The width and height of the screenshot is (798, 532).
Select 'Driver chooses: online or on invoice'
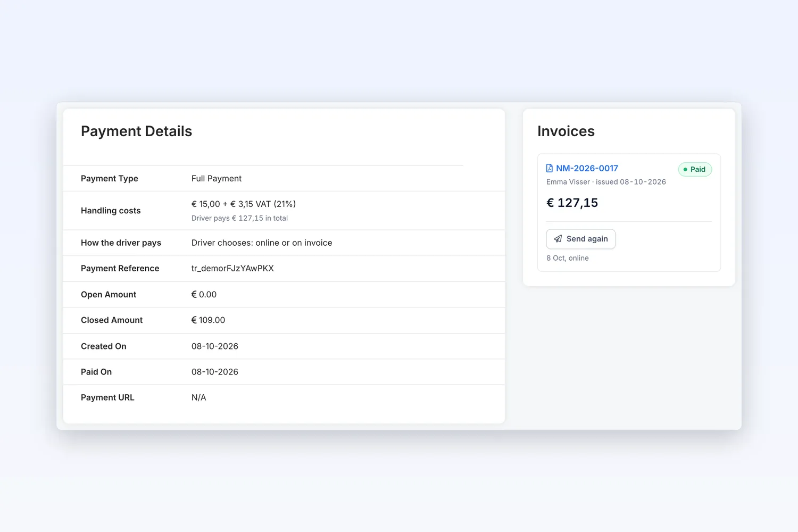pos(262,243)
